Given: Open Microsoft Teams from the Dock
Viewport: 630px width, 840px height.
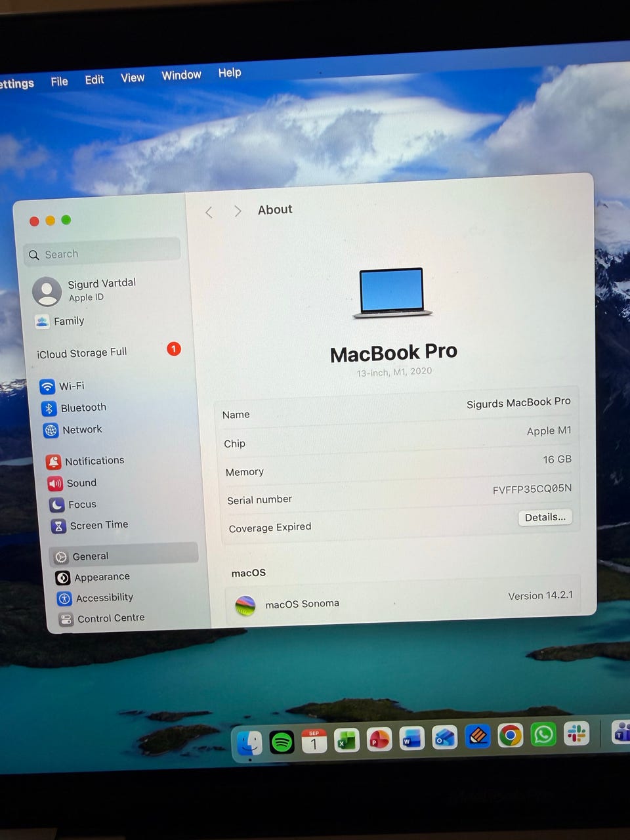Looking at the screenshot, I should (621, 732).
